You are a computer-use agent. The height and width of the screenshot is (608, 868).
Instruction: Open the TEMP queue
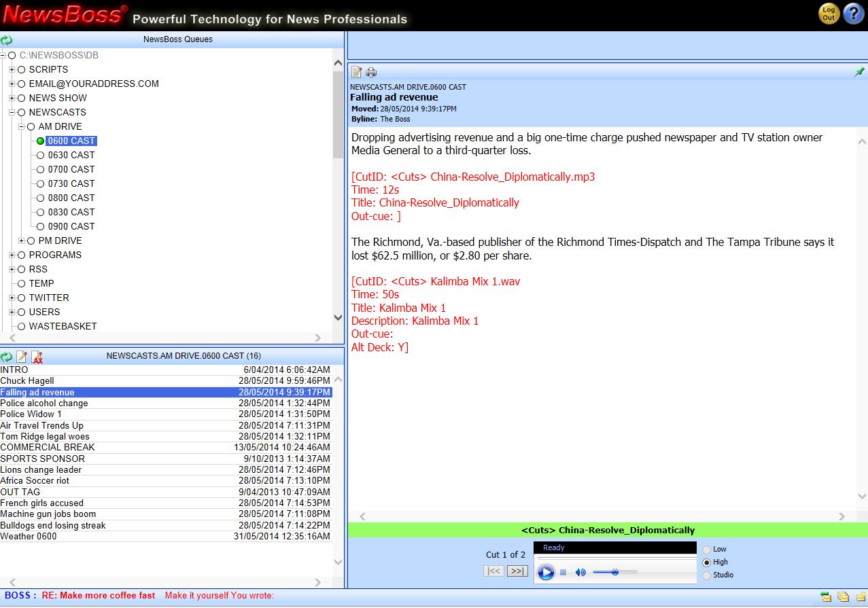tap(41, 283)
